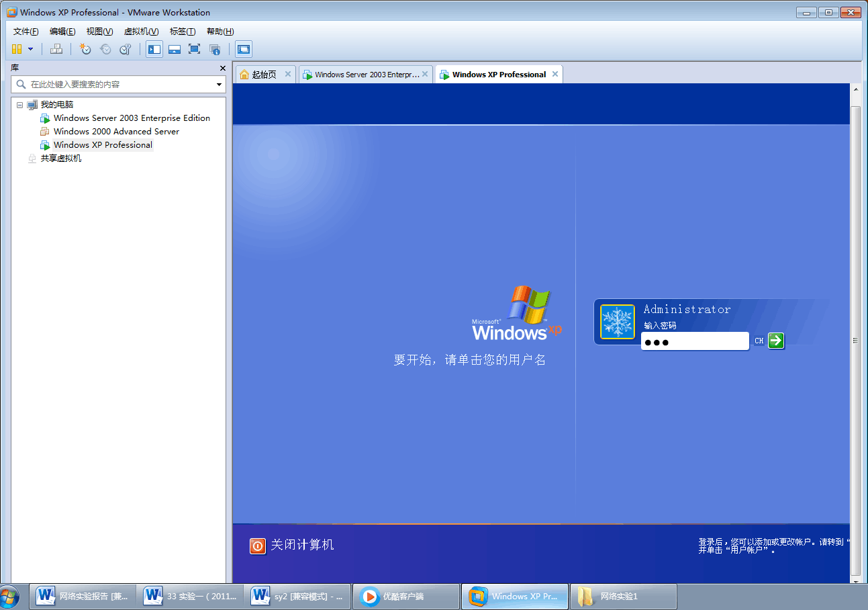Click the Unity mode toolbar icon
Image resolution: width=868 pixels, height=610 pixels.
click(x=215, y=49)
